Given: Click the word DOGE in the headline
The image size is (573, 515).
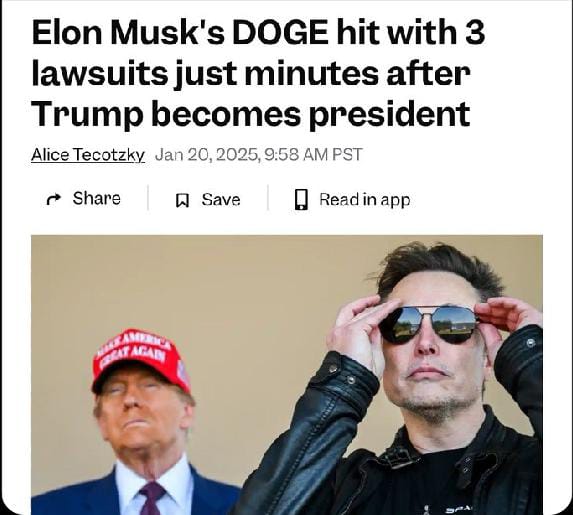Looking at the screenshot, I should pyautogui.click(x=280, y=33).
